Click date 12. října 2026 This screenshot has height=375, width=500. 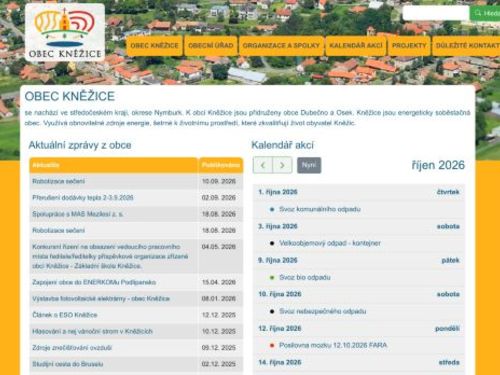pos(280,329)
